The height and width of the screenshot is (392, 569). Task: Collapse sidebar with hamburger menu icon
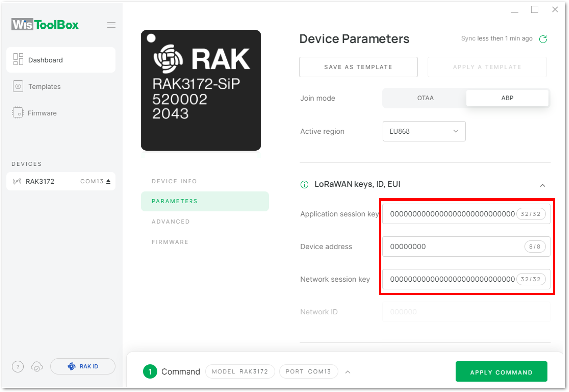tap(111, 25)
